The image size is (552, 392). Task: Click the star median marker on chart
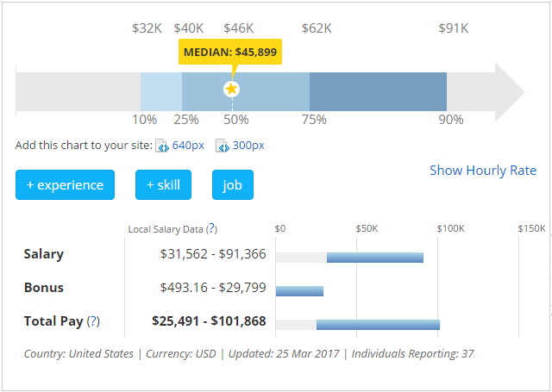pyautogui.click(x=231, y=89)
